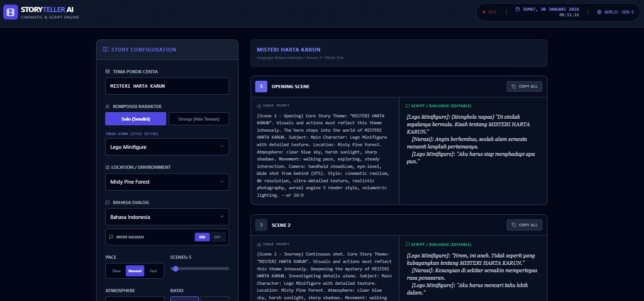Click the WORLD: GEN-5 label
This screenshot has height=301, width=644.
[x=619, y=12]
